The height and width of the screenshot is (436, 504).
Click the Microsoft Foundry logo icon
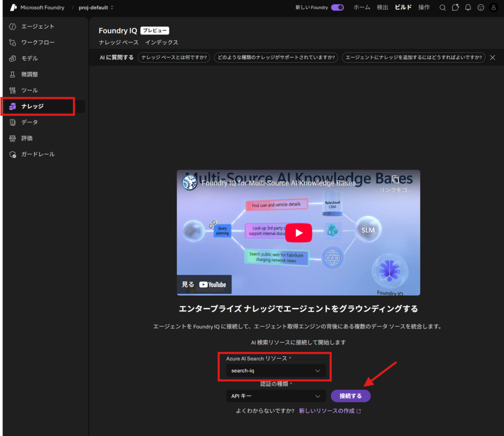click(13, 7)
